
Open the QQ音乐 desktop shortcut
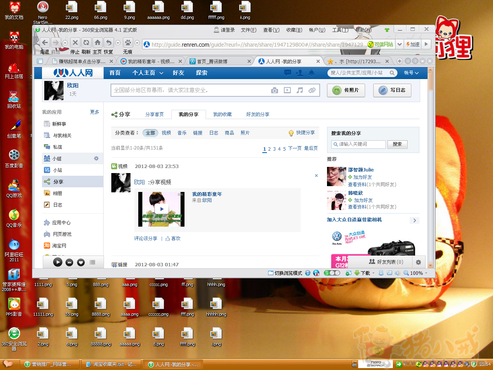(x=14, y=219)
